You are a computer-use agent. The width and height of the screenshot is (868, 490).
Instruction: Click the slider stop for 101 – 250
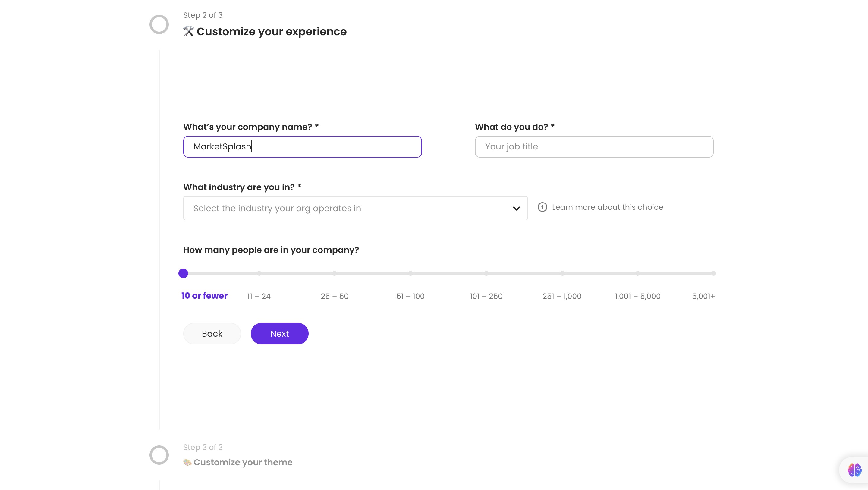(x=486, y=273)
